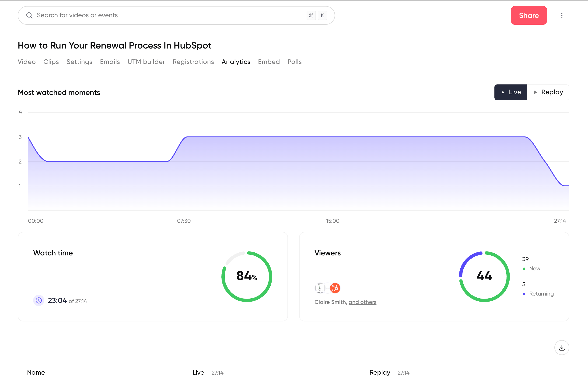Switch to the Polls tab
The width and height of the screenshot is (588, 390).
[x=294, y=62]
